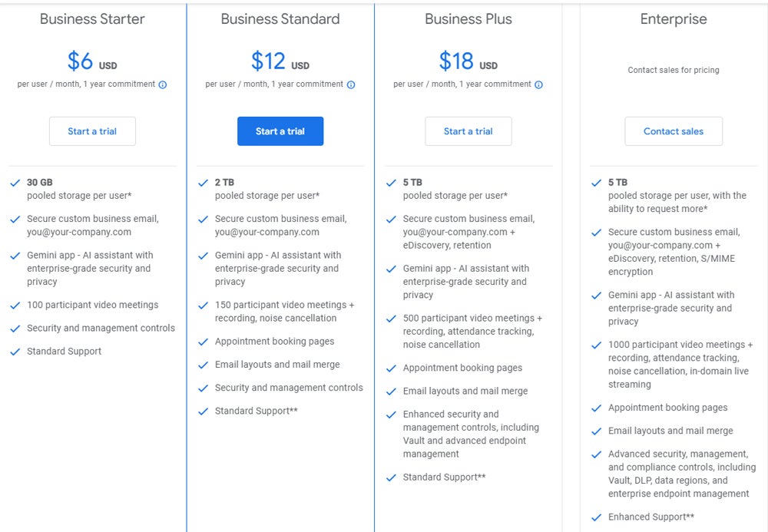Image resolution: width=768 pixels, height=532 pixels.
Task: Click checkmark beside Standard 2 TB storage
Action: click(203, 183)
